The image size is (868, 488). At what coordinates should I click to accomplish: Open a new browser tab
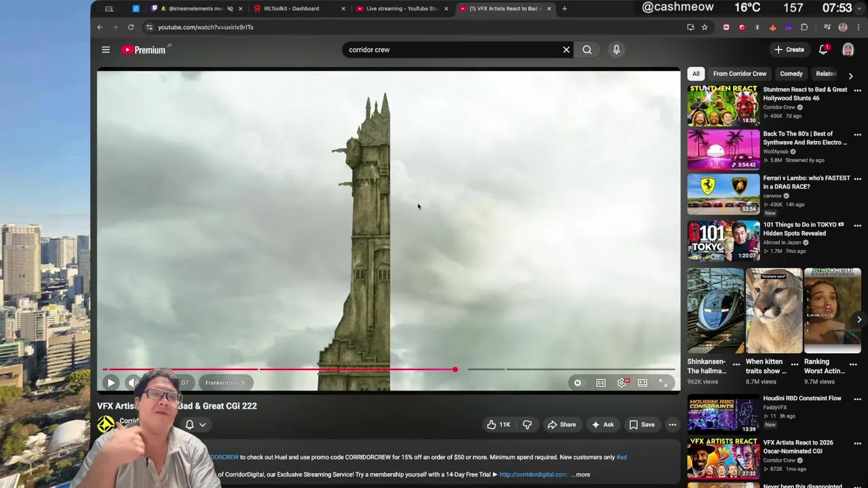[564, 9]
